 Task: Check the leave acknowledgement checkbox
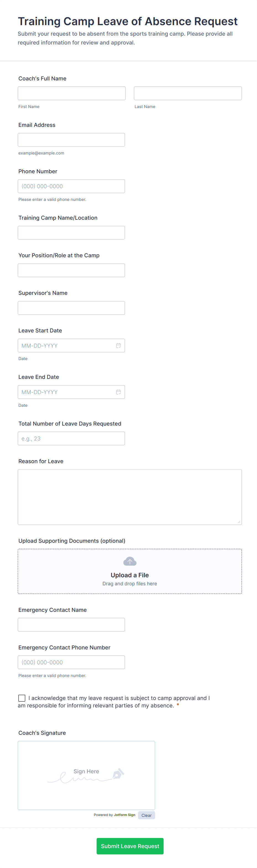tap(22, 698)
